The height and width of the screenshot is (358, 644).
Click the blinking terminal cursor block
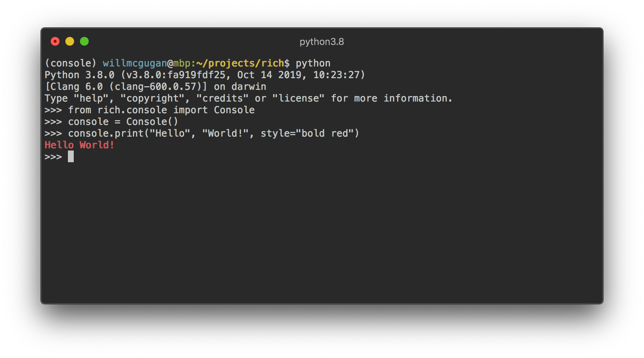[70, 156]
